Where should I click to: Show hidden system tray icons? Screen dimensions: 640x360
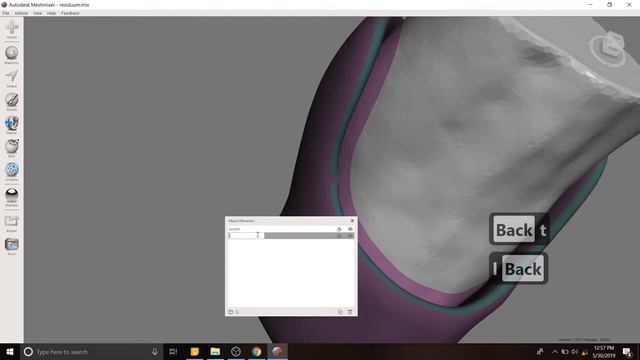[555, 351]
